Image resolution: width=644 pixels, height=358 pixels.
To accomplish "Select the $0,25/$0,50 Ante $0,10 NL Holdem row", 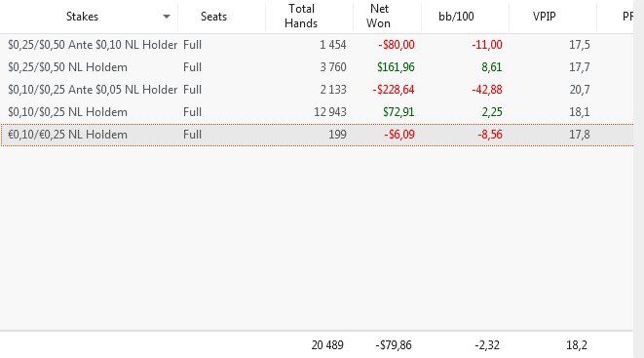I will point(317,45).
